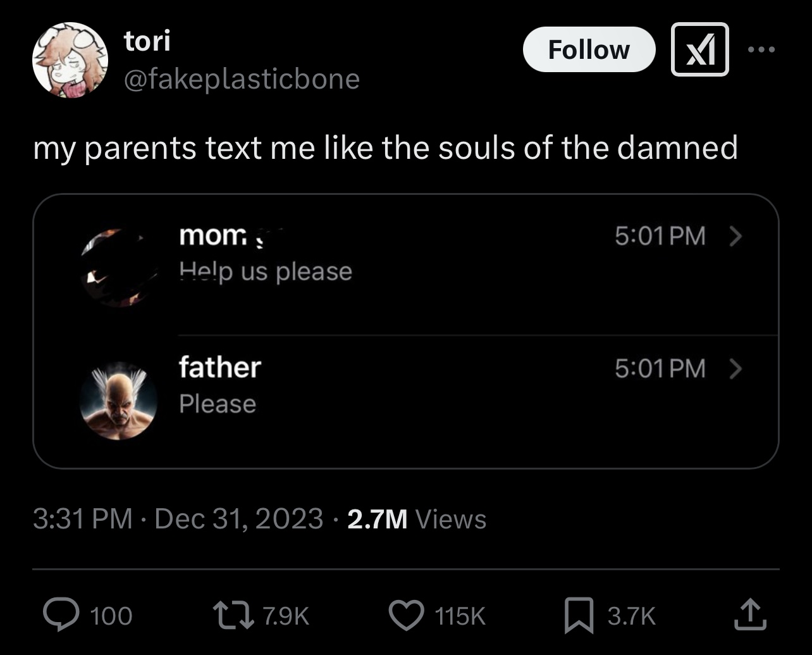Open the Grok xAI icon
Image resolution: width=812 pixels, height=655 pixels.
(x=699, y=49)
